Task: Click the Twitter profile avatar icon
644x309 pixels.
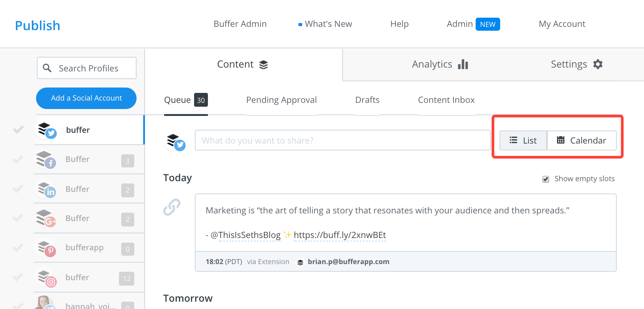Action: click(46, 130)
